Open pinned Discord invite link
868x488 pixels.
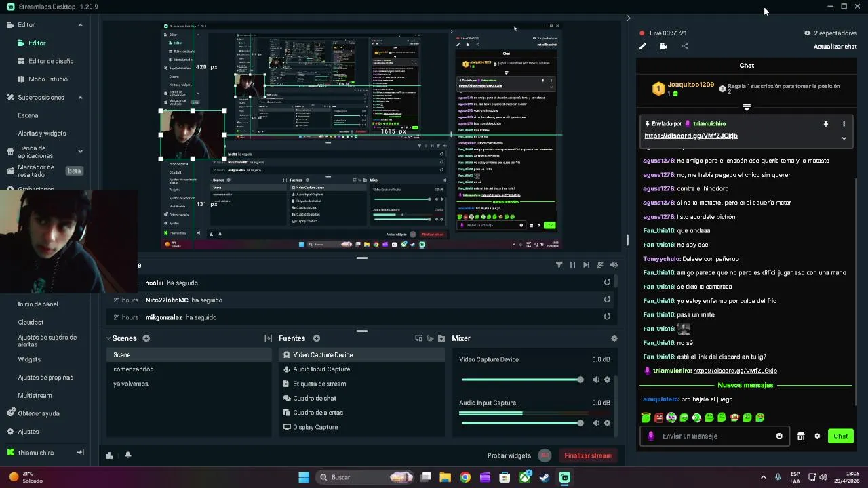tap(690, 136)
